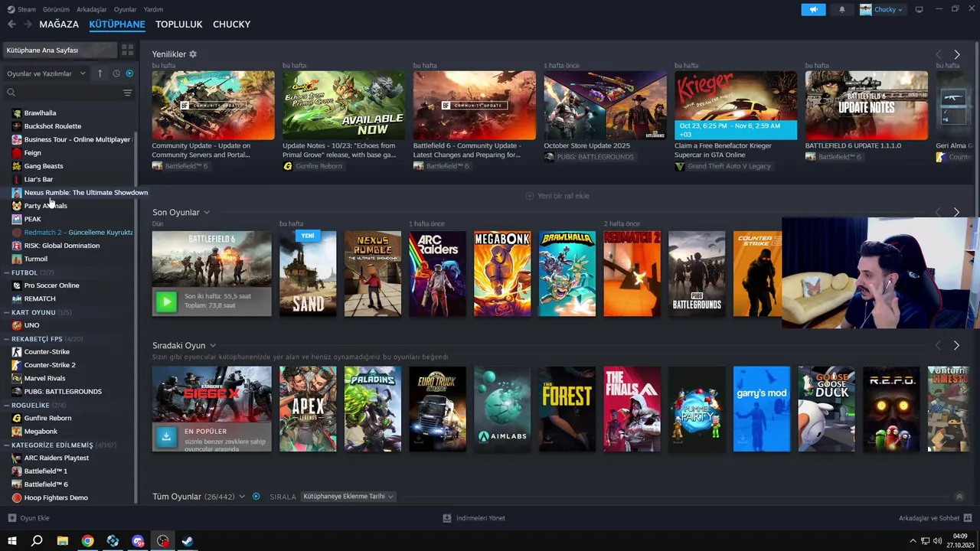The width and height of the screenshot is (980, 551).
Task: Switch to the KÜTÜPHANE tab
Action: 117,24
